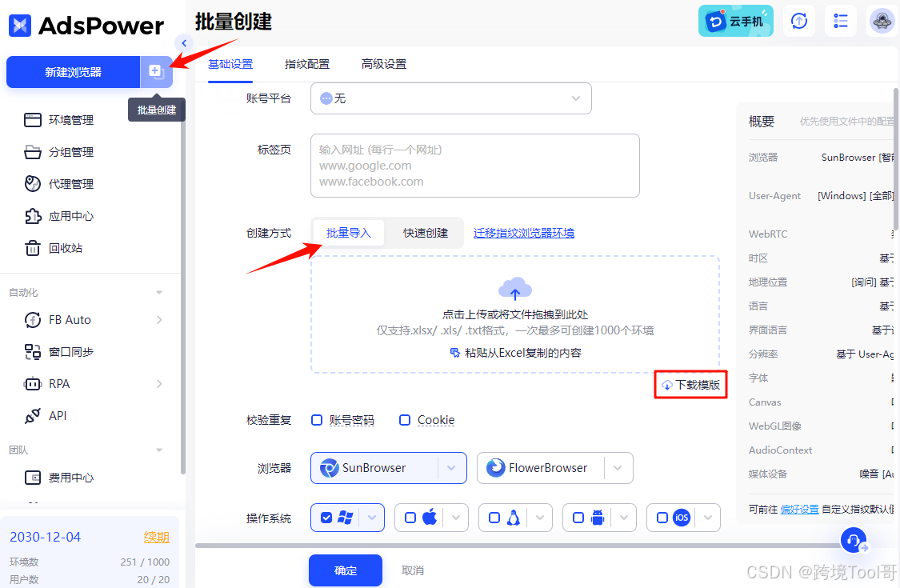The height and width of the screenshot is (588, 900).
Task: Click 取消 to cancel
Action: [x=413, y=570]
